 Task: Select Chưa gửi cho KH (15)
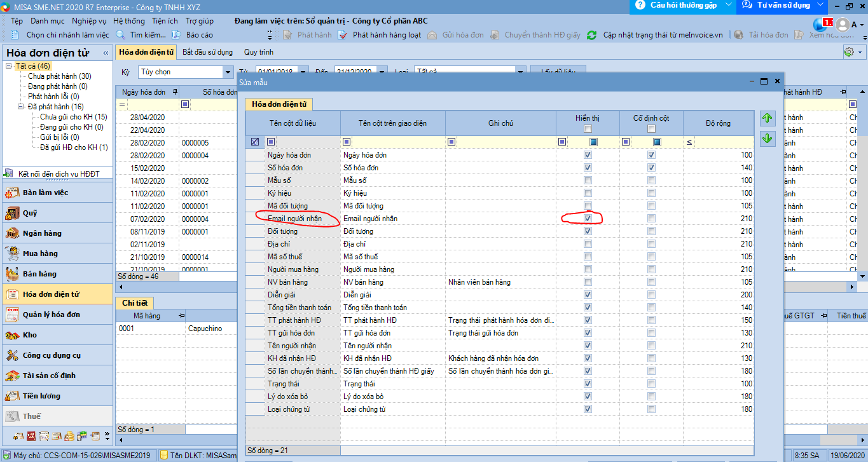point(73,117)
